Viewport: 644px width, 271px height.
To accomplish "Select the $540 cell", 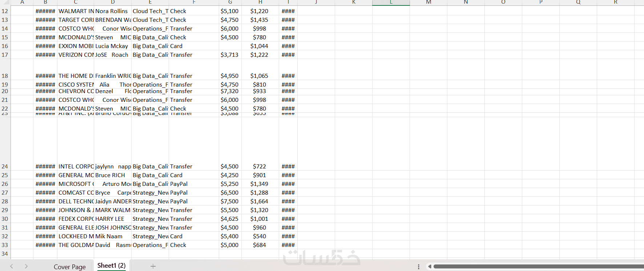I will coord(260,236).
